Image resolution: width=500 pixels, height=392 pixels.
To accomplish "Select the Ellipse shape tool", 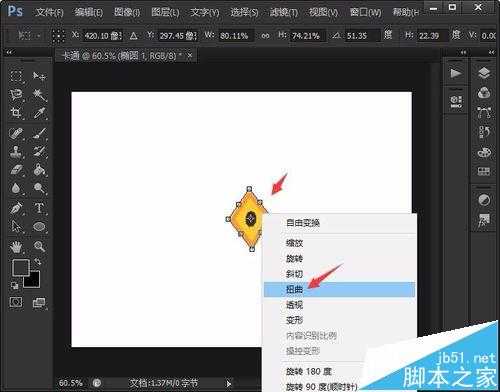I will (39, 227).
